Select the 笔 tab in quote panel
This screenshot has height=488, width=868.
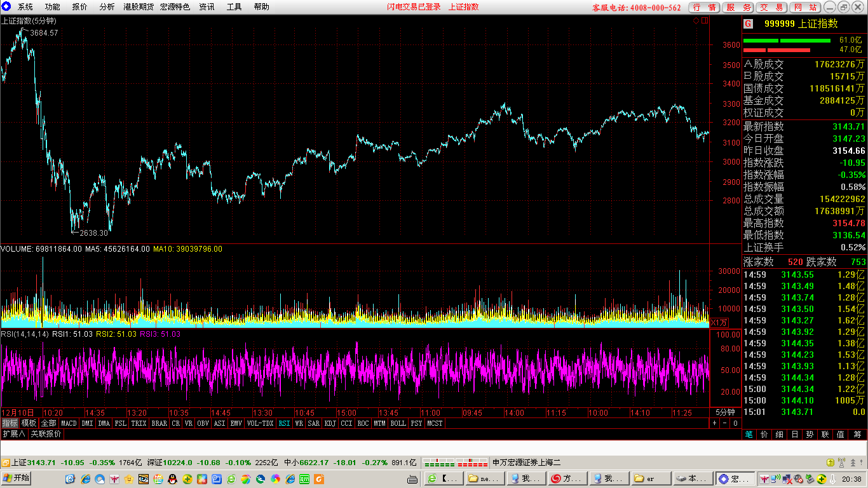pyautogui.click(x=750, y=435)
